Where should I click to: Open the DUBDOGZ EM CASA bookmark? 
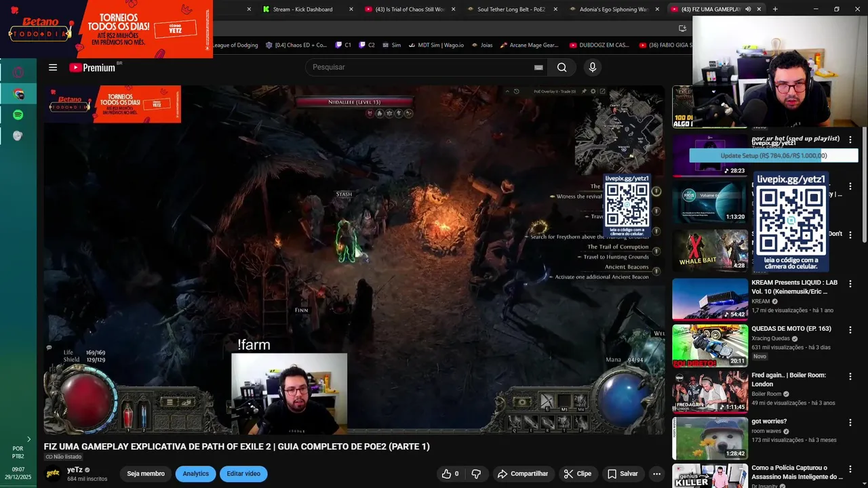point(599,45)
